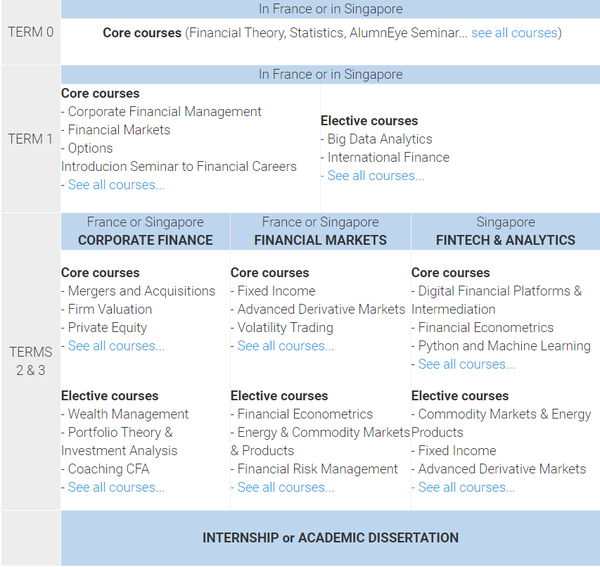Open 'See all courses' under Term 1 elective courses
The width and height of the screenshot is (600, 567).
pyautogui.click(x=375, y=176)
